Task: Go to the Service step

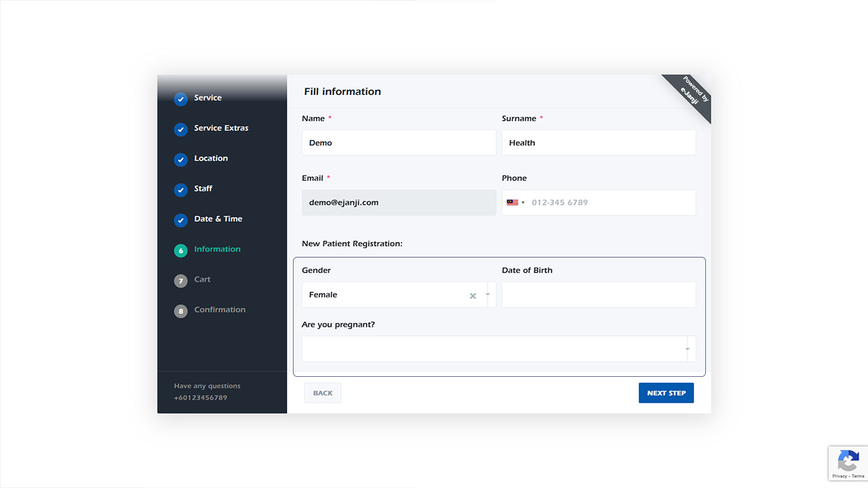Action: [x=208, y=98]
